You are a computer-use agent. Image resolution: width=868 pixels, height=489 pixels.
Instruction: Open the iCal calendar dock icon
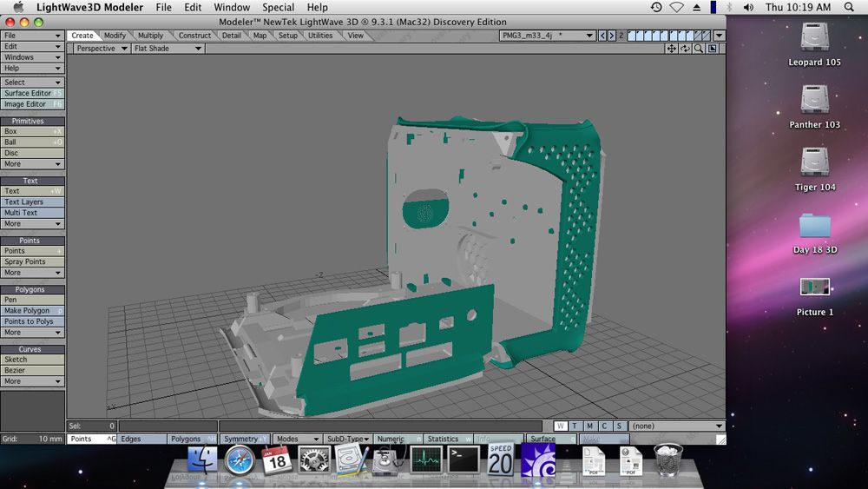pyautogui.click(x=276, y=460)
